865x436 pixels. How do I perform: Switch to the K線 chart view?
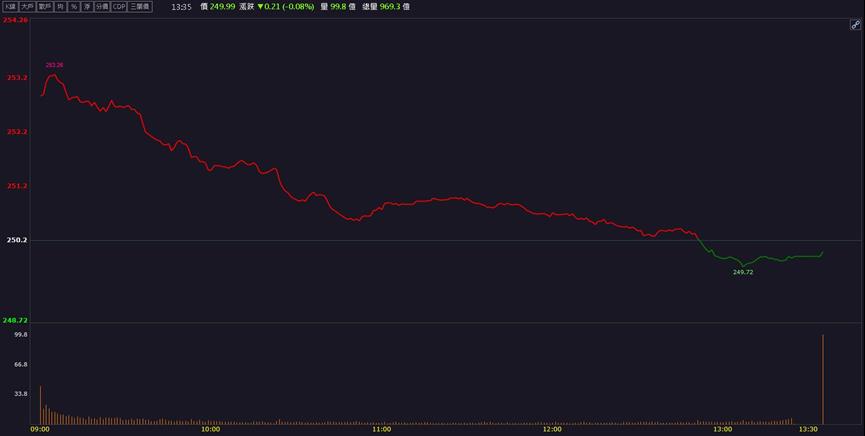coord(10,7)
